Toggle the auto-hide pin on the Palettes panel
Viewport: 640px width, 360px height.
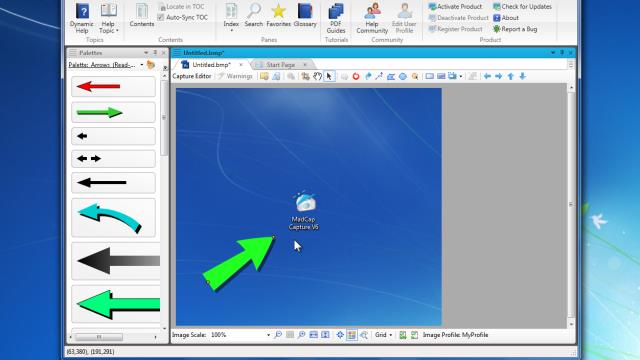[x=155, y=53]
